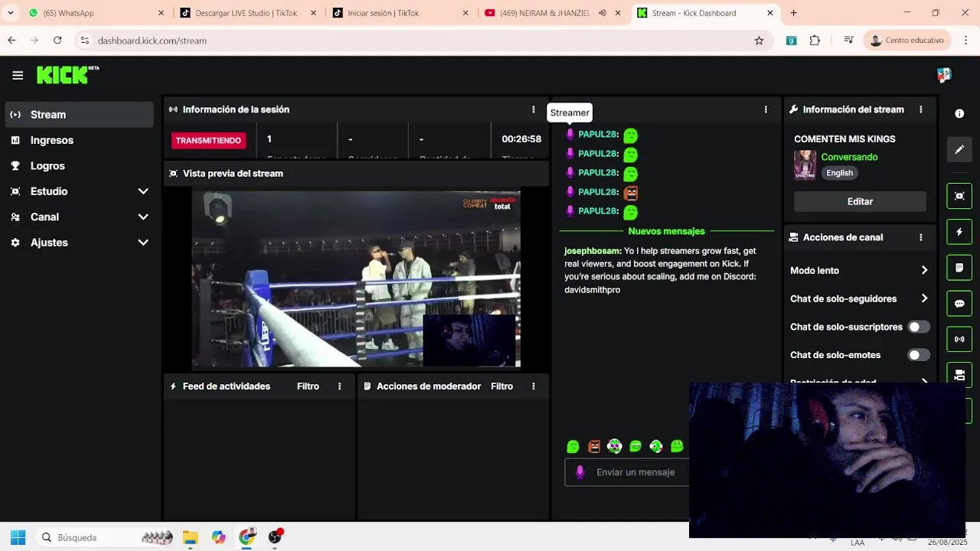Open the Windows Start menu
This screenshot has width=980, height=551.
coord(18,537)
